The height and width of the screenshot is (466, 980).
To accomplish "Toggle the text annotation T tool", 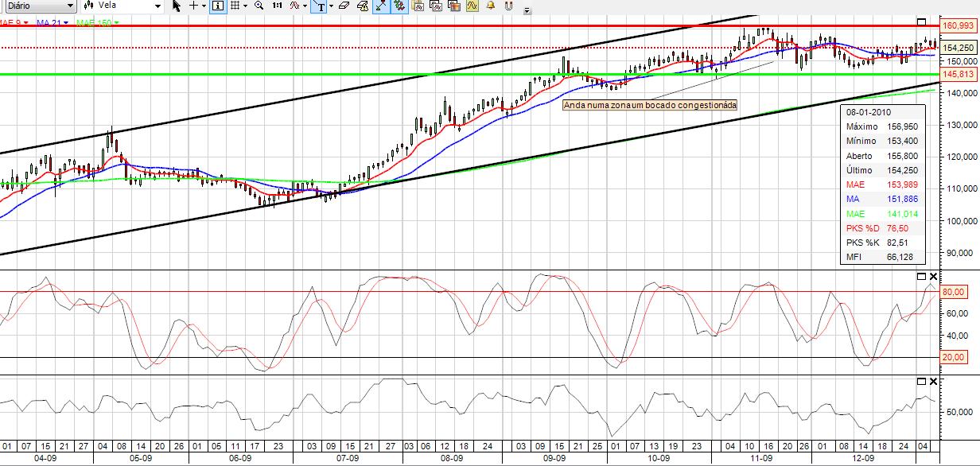I will 320,6.
